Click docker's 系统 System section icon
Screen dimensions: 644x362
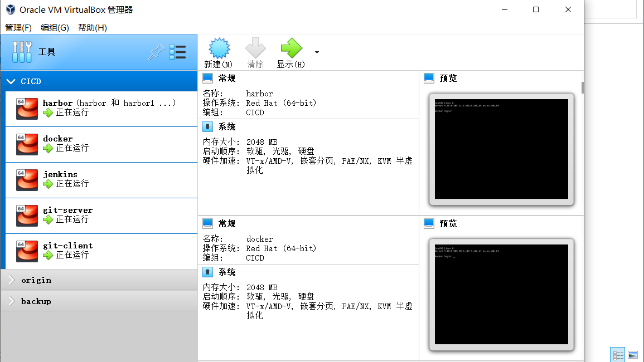[208, 272]
